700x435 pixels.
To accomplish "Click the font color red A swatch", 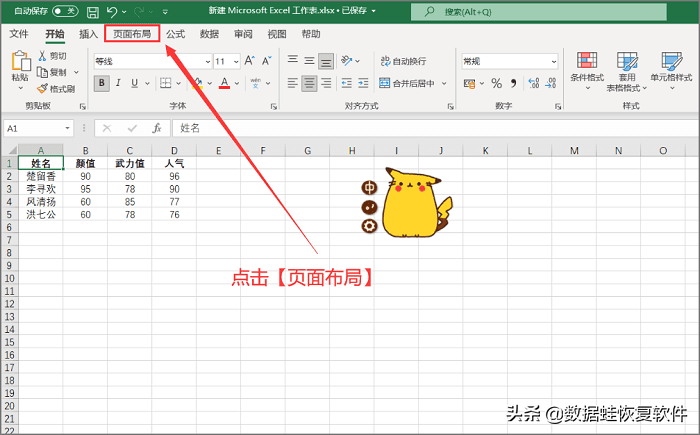I will (x=225, y=83).
